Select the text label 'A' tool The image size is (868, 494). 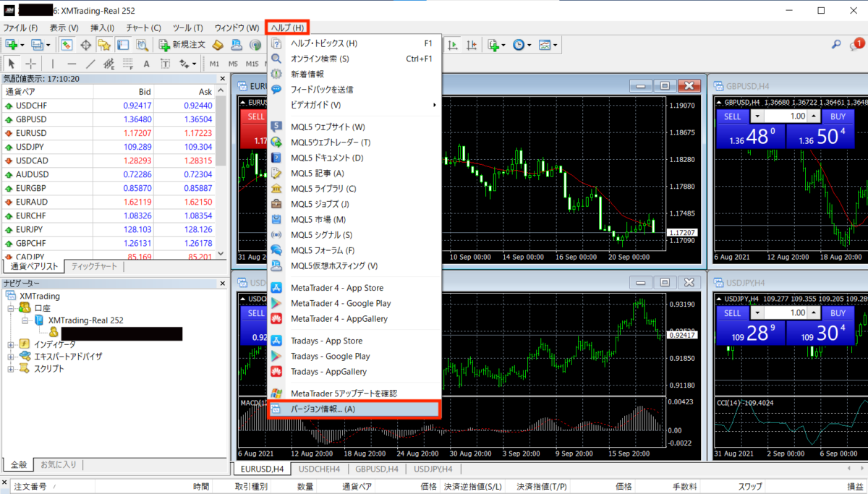click(146, 64)
